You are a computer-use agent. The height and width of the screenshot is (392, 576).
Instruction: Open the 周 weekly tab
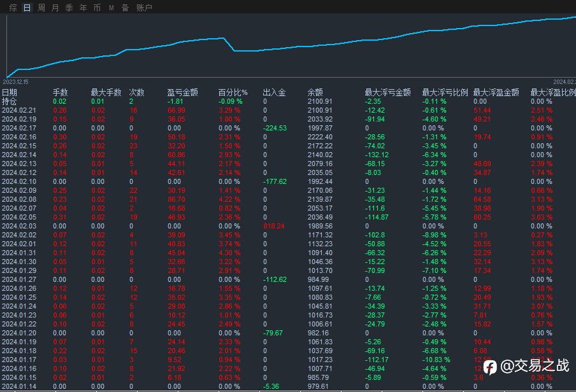(41, 8)
